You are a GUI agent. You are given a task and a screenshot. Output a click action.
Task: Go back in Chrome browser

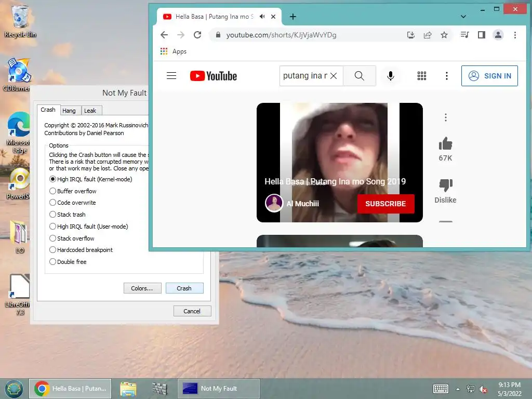point(164,35)
